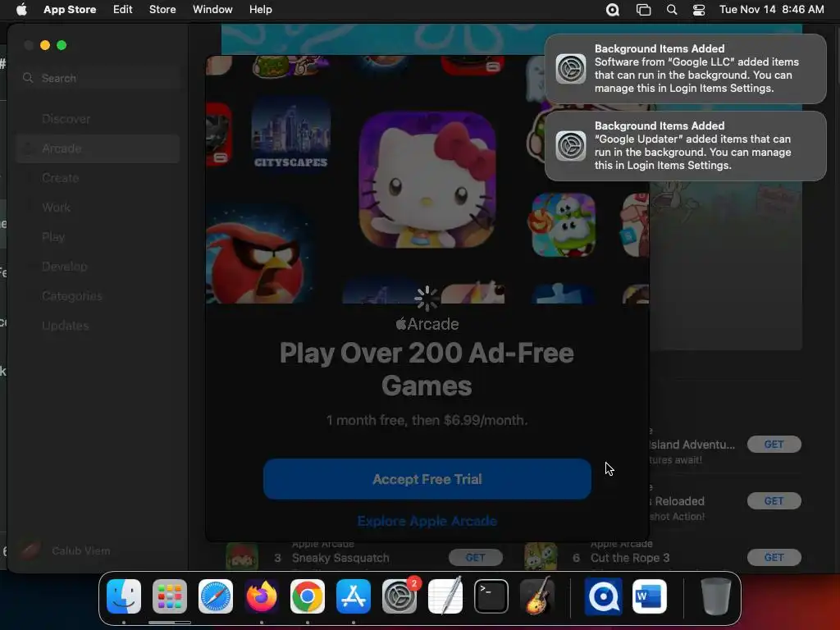Select Play in the sidebar
Screen dimensions: 840x630
[x=98, y=237]
